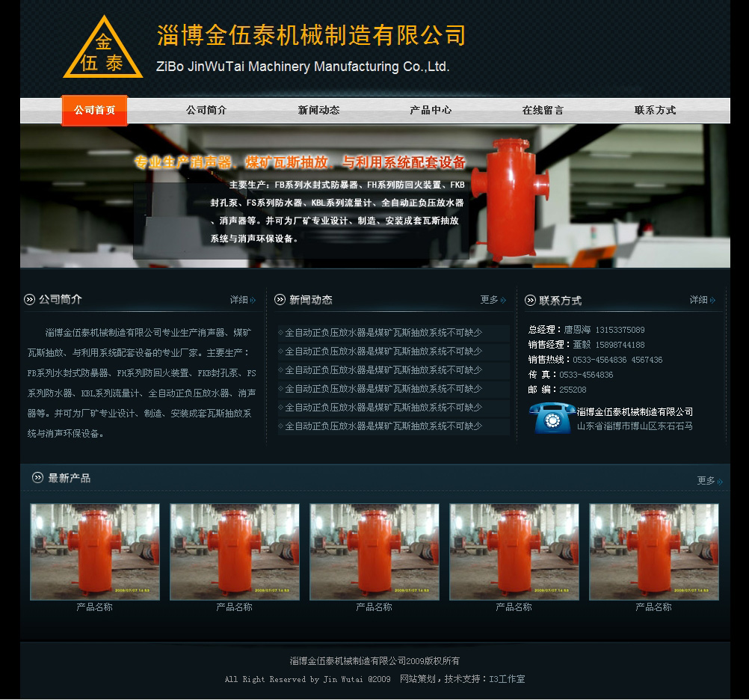Open the 在线留言 navigation item
Screen dimensions: 749x700
[543, 111]
